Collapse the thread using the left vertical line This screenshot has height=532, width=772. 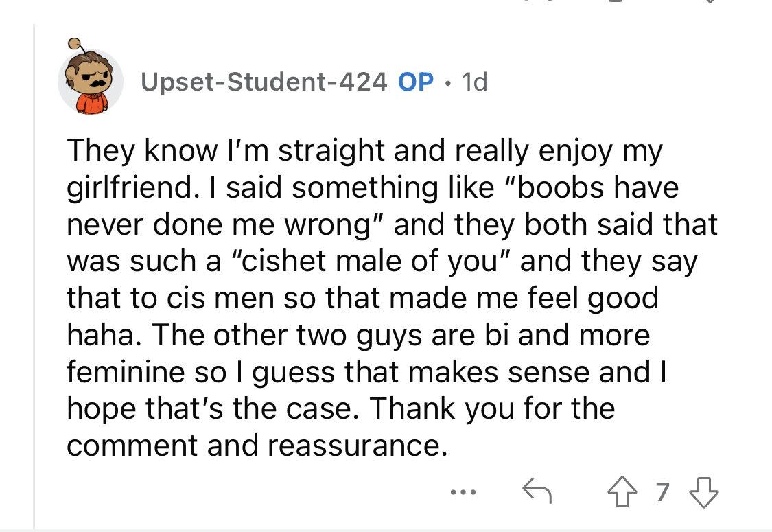pos(34,275)
